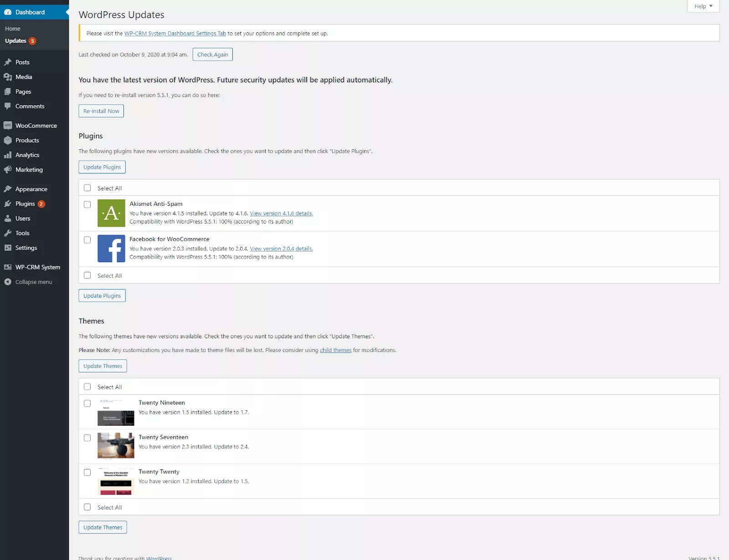This screenshot has width=729, height=560.
Task: Click the Media icon in sidebar
Action: [8, 77]
